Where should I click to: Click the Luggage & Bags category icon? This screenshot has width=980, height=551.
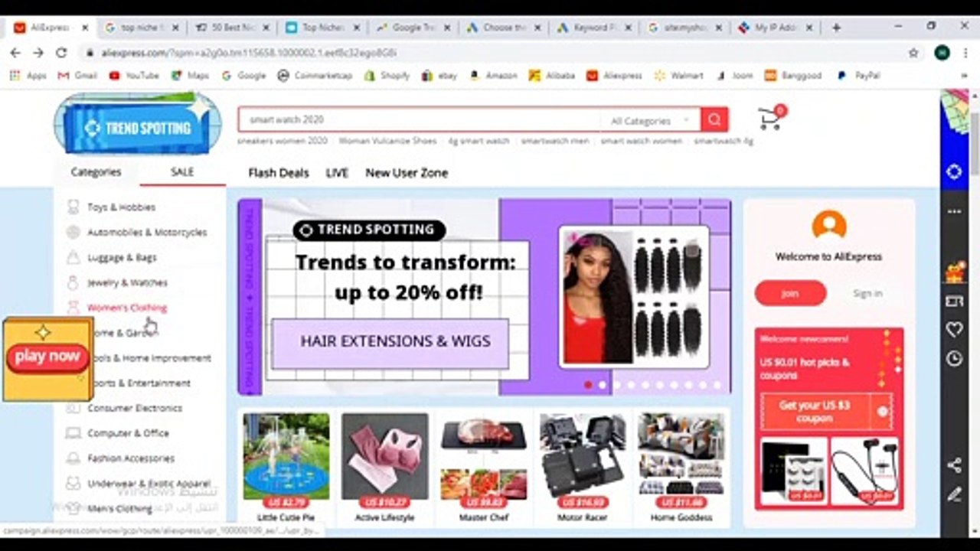coord(73,257)
